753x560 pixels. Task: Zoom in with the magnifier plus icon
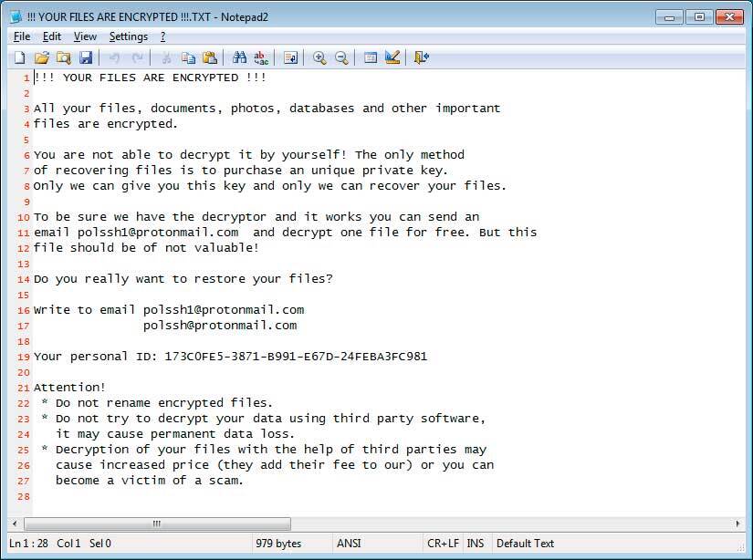point(319,57)
